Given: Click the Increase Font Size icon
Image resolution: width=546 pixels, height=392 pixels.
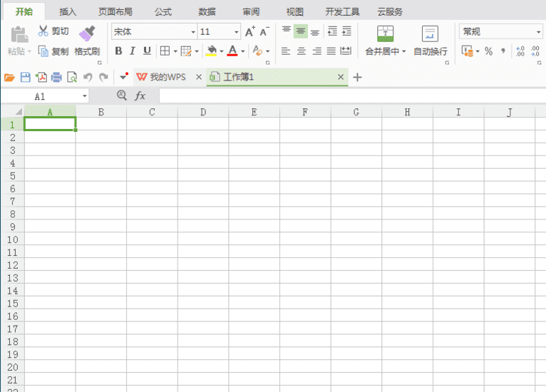Looking at the screenshot, I should (250, 31).
